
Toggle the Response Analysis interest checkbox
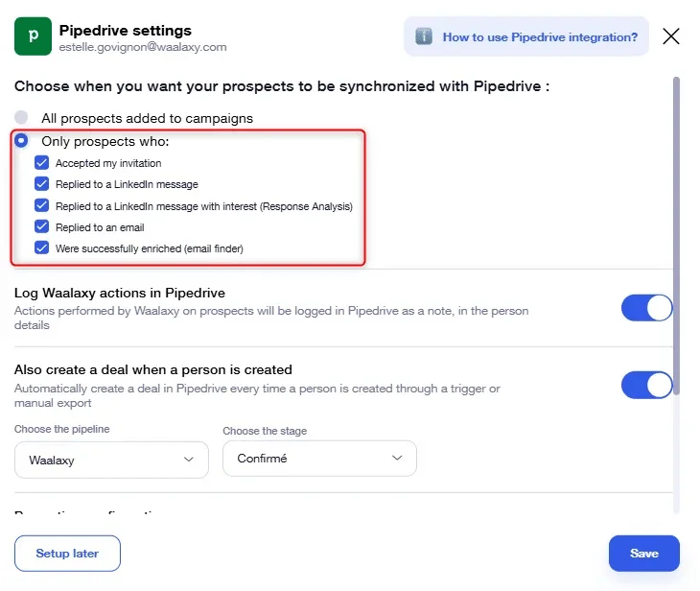[x=41, y=205]
